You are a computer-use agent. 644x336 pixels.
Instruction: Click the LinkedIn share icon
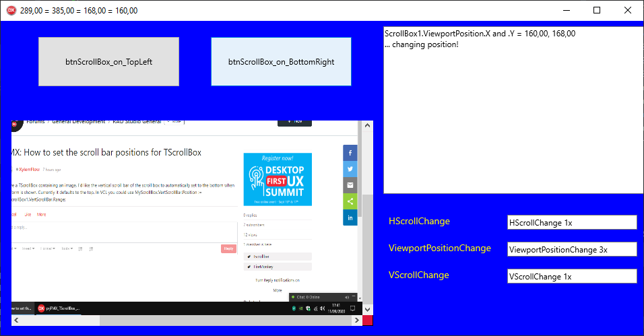[350, 217]
